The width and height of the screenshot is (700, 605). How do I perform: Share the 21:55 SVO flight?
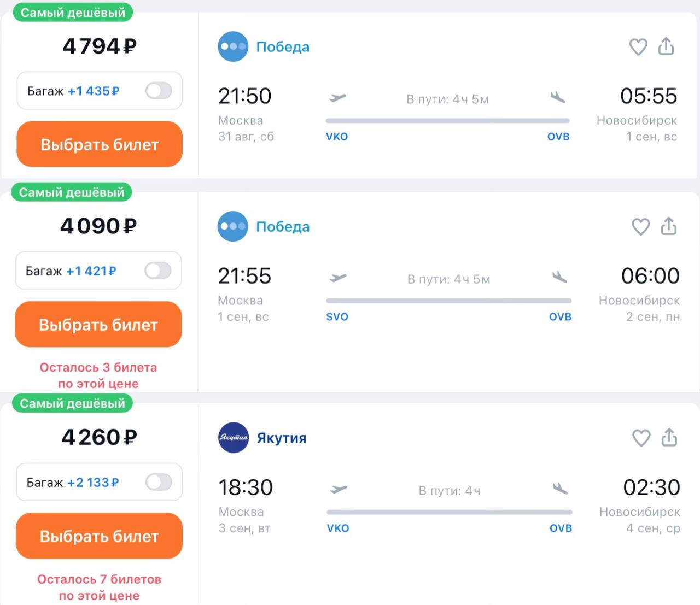[x=669, y=226]
